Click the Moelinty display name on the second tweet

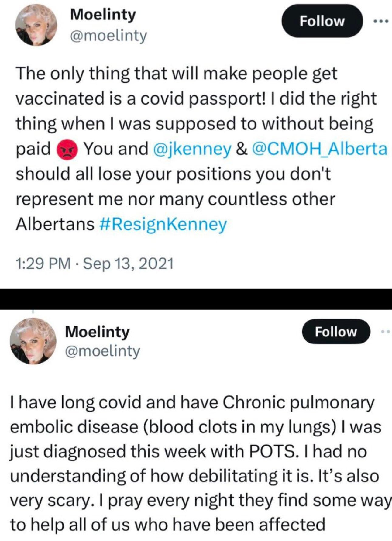click(x=97, y=331)
